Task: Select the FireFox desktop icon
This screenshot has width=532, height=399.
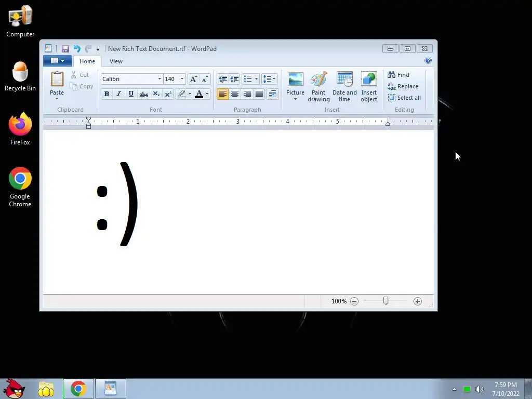Action: [x=20, y=129]
